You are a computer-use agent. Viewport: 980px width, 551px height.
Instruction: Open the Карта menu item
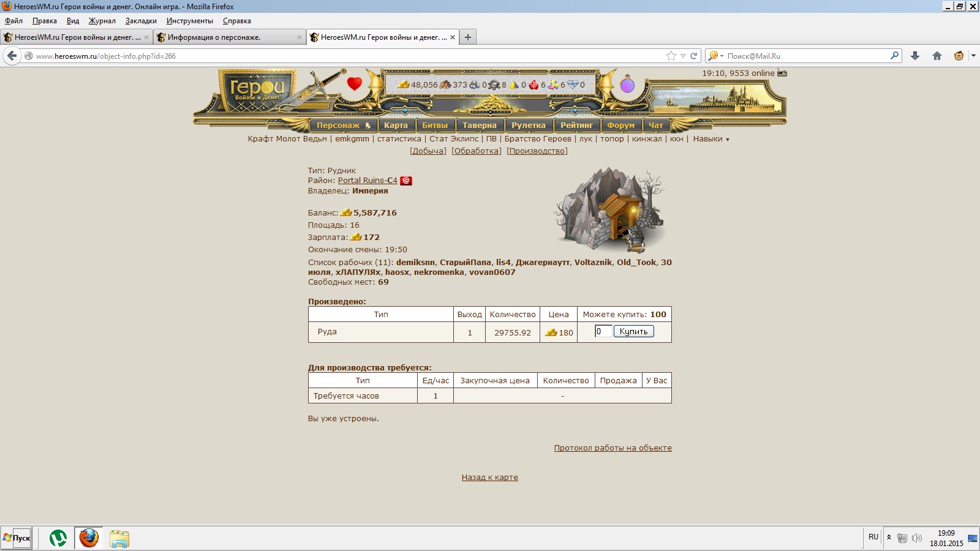[x=396, y=126]
